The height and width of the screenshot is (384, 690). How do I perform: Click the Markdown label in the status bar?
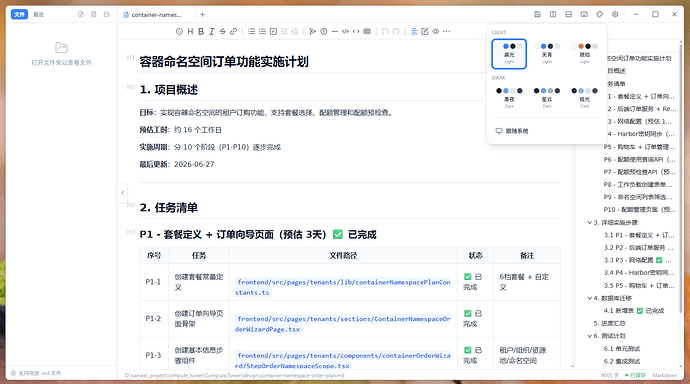[664, 376]
